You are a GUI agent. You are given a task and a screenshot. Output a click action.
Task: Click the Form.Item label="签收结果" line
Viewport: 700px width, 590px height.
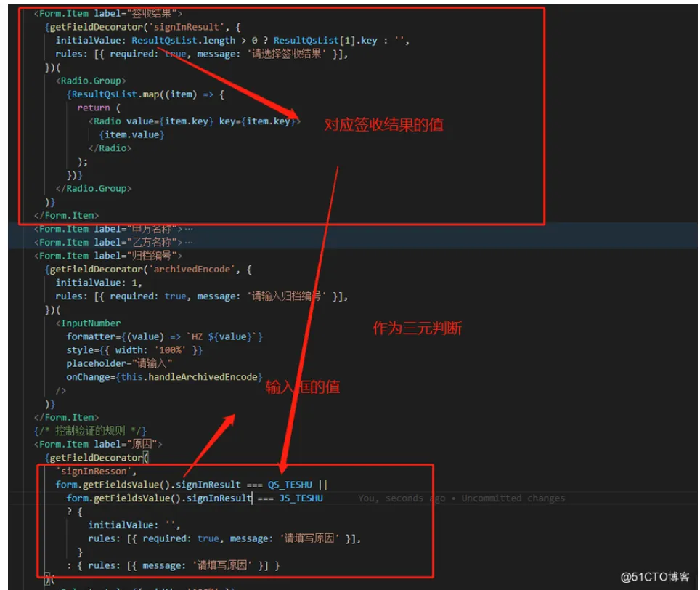(108, 13)
